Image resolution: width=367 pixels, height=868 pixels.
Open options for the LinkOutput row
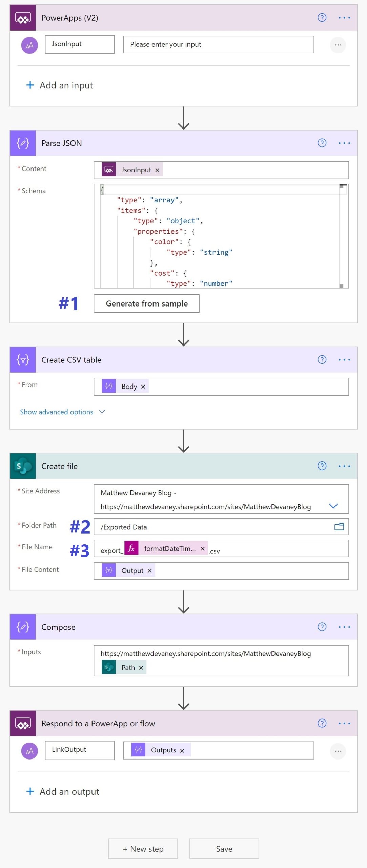(x=338, y=751)
